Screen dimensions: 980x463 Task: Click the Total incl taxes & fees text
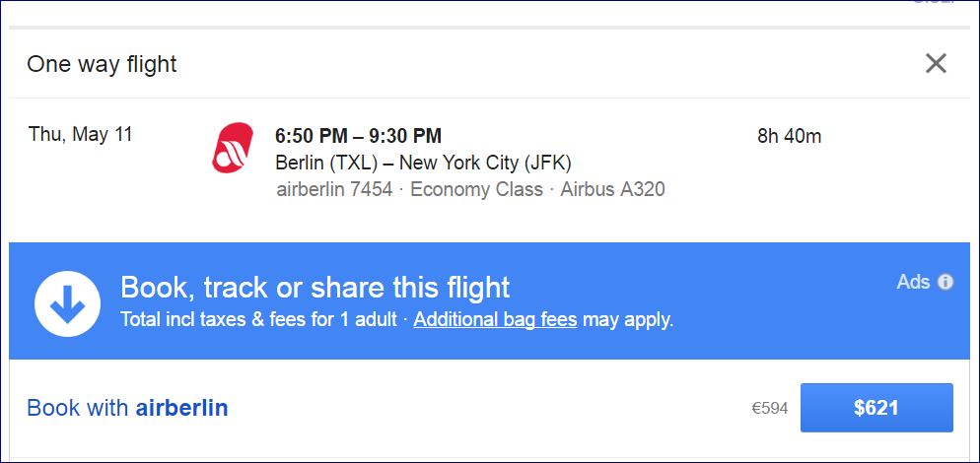click(258, 320)
